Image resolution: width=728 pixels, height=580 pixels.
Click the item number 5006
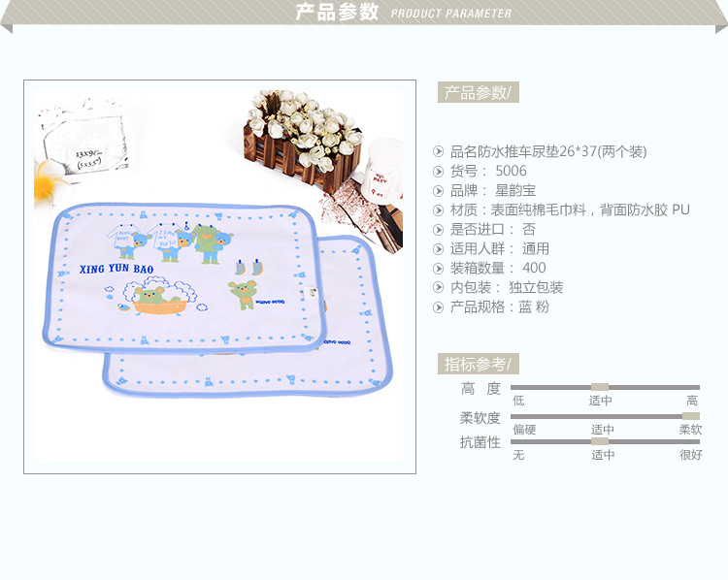tap(511, 171)
